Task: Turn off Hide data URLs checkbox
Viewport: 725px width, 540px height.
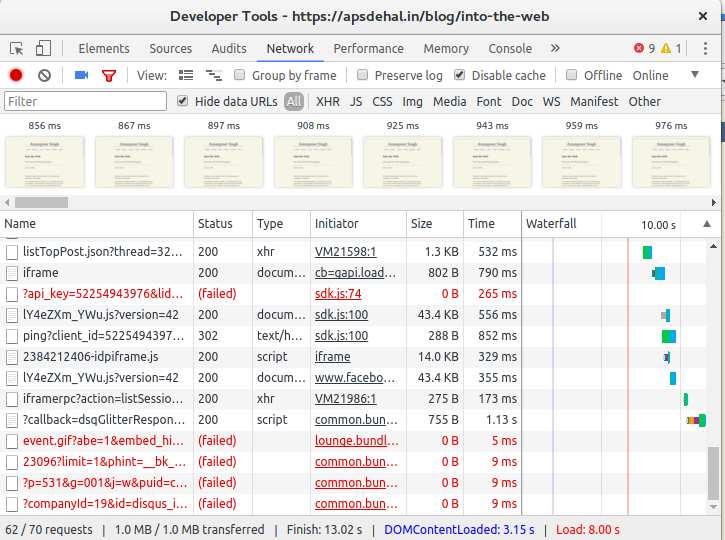Action: click(x=182, y=101)
